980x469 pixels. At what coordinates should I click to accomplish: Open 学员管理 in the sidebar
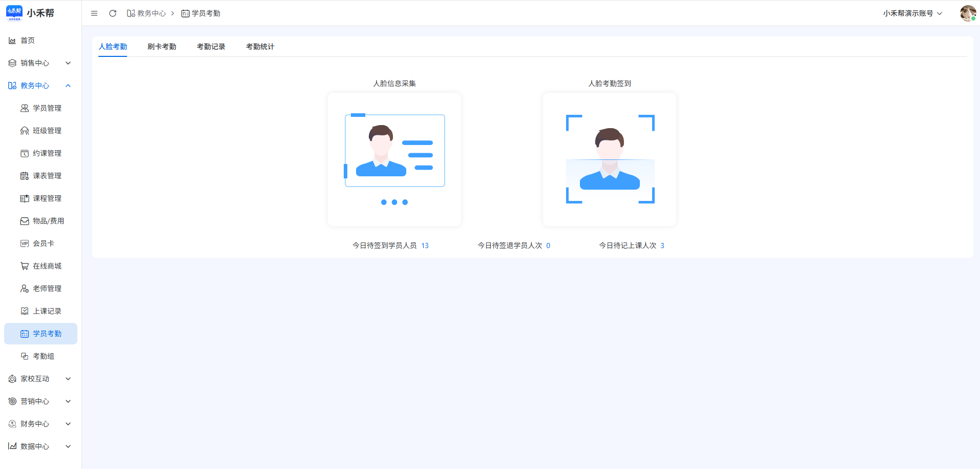click(x=47, y=108)
